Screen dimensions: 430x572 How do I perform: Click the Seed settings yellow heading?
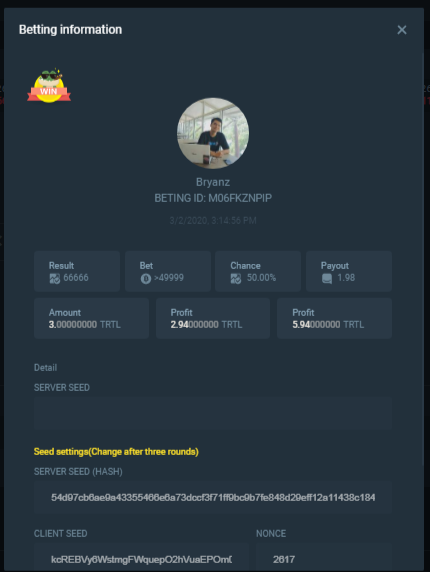click(x=116, y=452)
